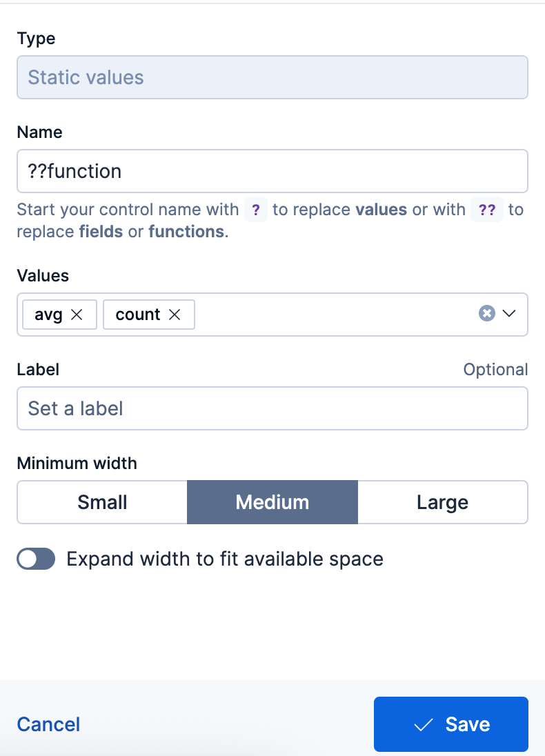Image resolution: width=545 pixels, height=756 pixels.
Task: Select "Large" minimum width
Action: click(442, 502)
